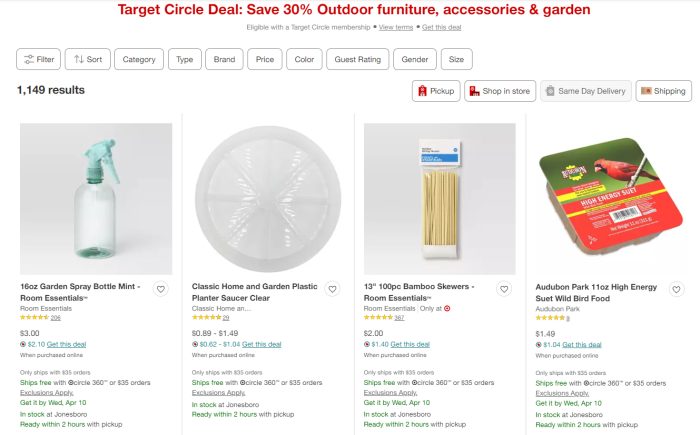Favorite the Plastic Planter Saucer with heart
This screenshot has height=435, width=700.
coord(333,290)
